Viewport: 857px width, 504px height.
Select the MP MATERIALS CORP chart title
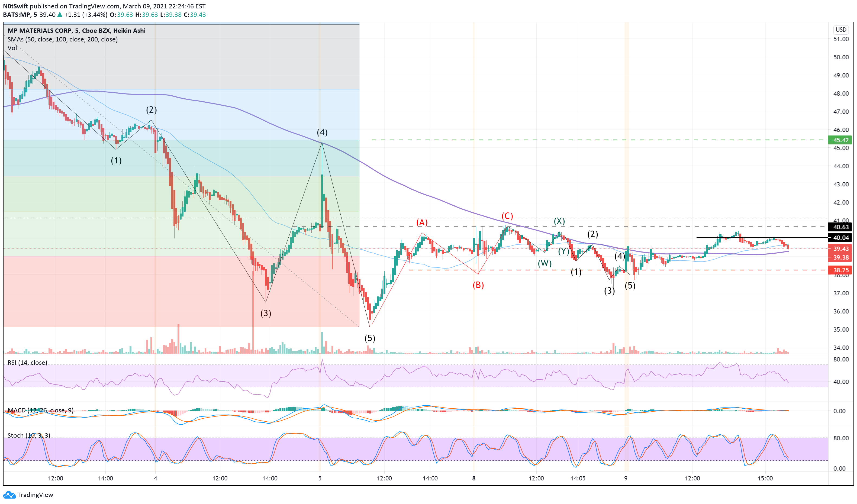point(76,31)
